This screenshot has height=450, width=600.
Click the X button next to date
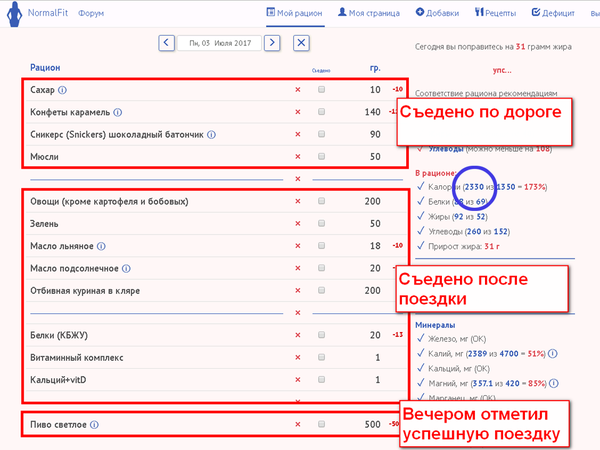coord(301,43)
